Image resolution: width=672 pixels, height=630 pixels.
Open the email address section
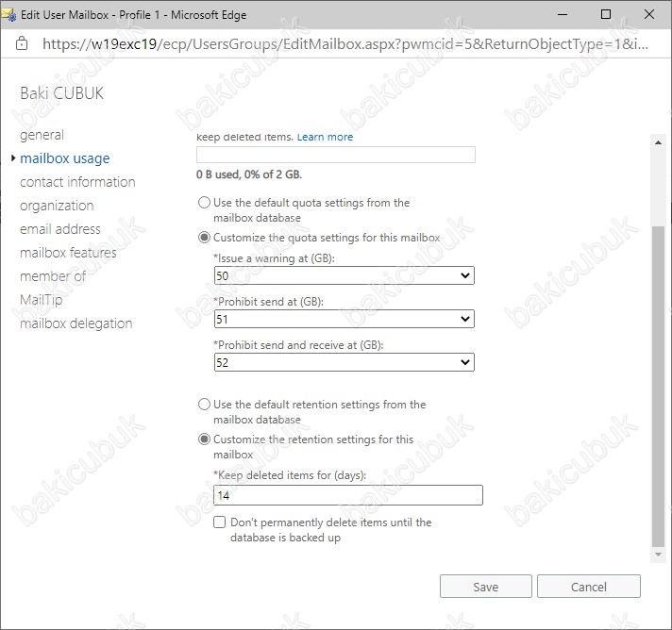60,229
